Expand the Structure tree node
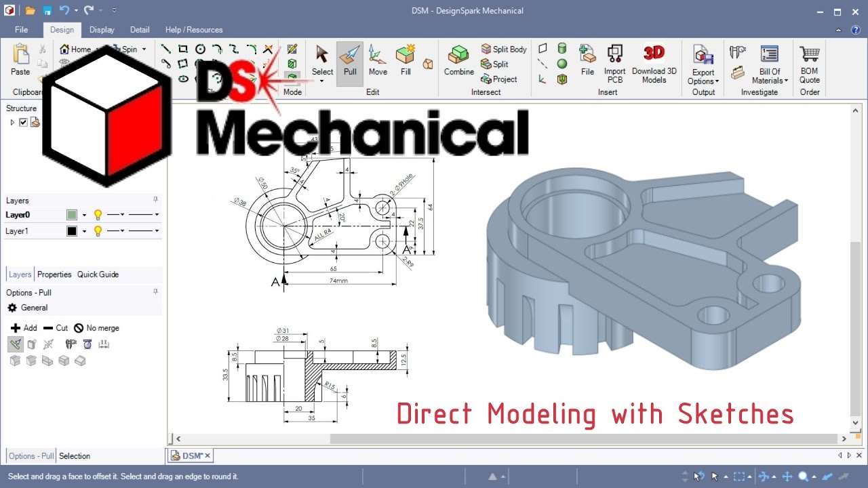 pyautogui.click(x=12, y=123)
